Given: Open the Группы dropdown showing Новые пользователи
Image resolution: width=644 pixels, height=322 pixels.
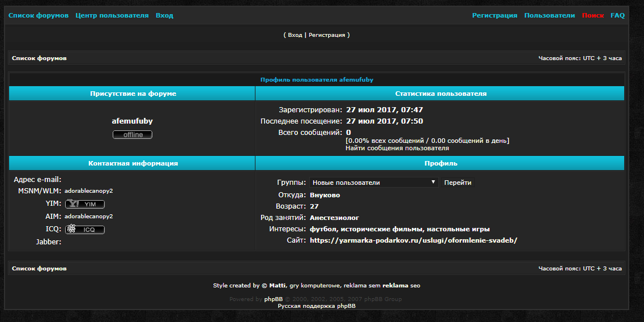Looking at the screenshot, I should point(374,183).
